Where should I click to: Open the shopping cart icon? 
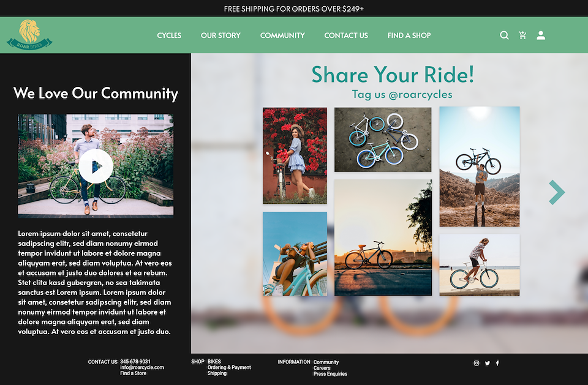(x=522, y=36)
